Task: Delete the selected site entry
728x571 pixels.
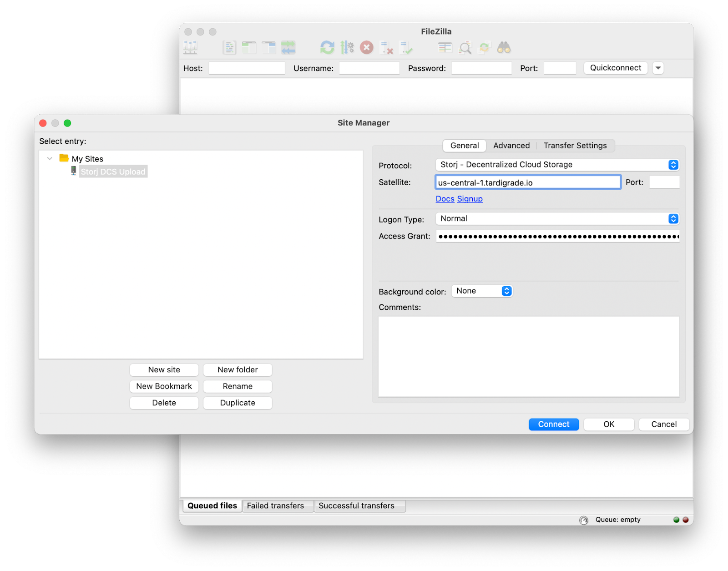Action: [164, 403]
